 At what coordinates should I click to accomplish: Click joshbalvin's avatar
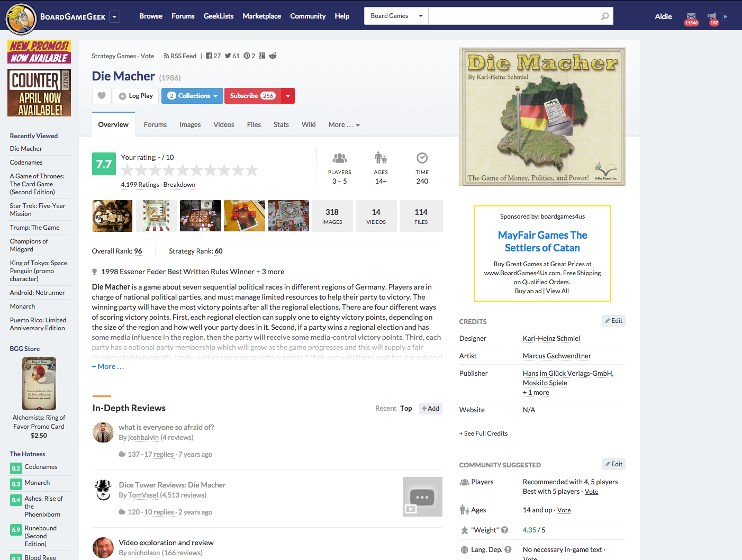(x=103, y=432)
